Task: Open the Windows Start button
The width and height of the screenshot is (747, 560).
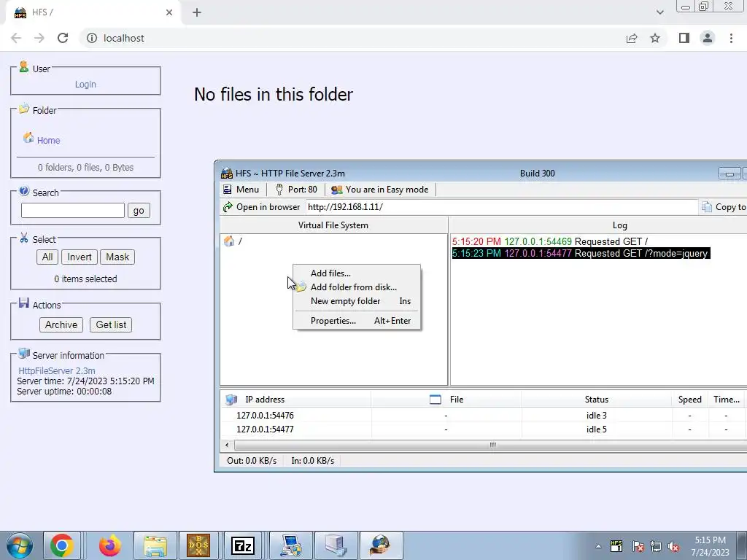Action: [19, 545]
